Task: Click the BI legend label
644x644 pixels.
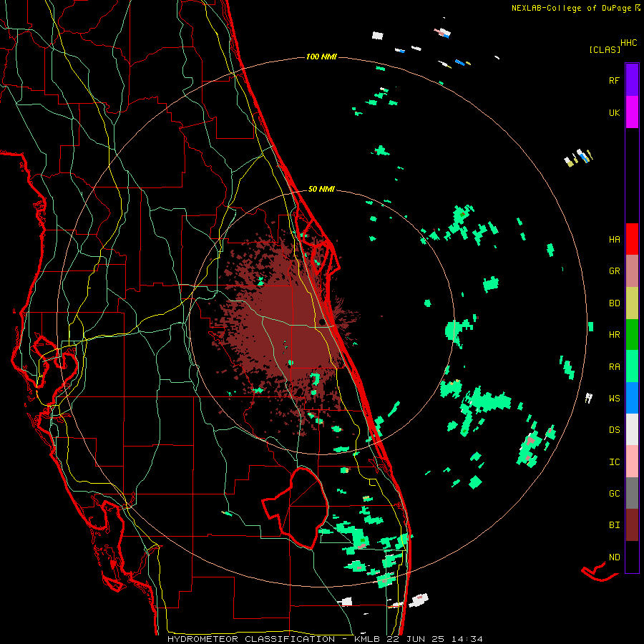Action: (614, 525)
